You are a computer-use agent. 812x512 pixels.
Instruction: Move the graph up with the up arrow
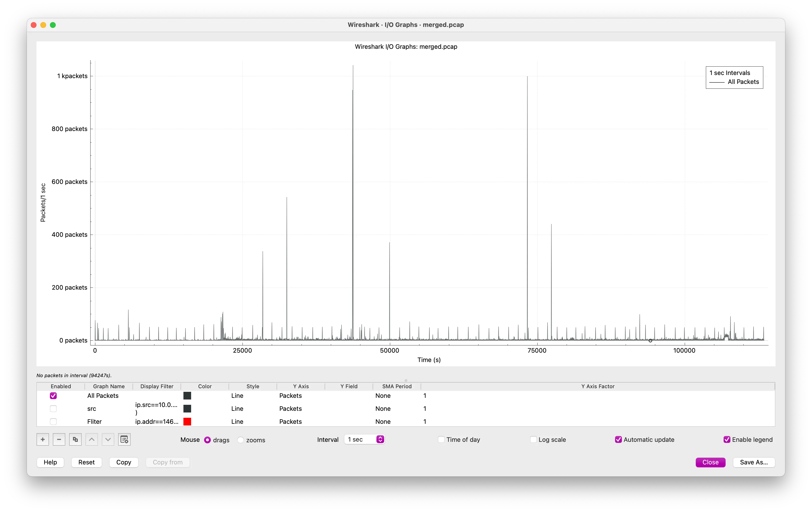click(x=92, y=439)
